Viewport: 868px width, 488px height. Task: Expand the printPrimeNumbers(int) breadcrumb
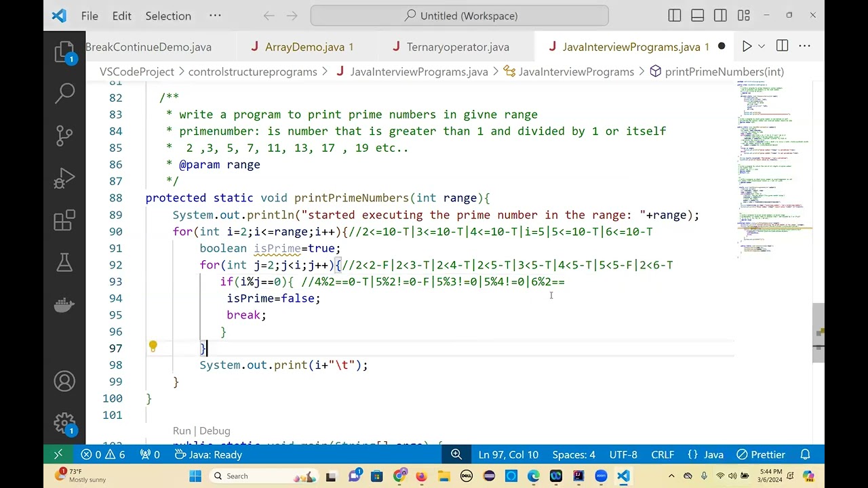point(717,72)
